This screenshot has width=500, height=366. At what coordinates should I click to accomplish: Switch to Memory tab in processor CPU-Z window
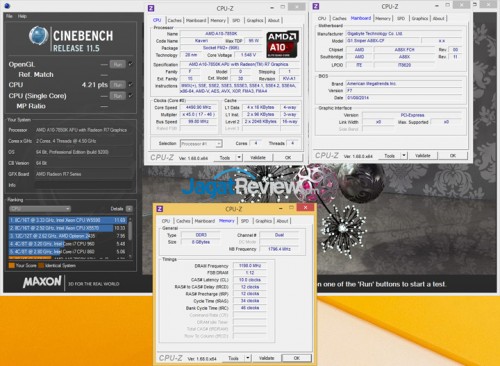(218, 20)
